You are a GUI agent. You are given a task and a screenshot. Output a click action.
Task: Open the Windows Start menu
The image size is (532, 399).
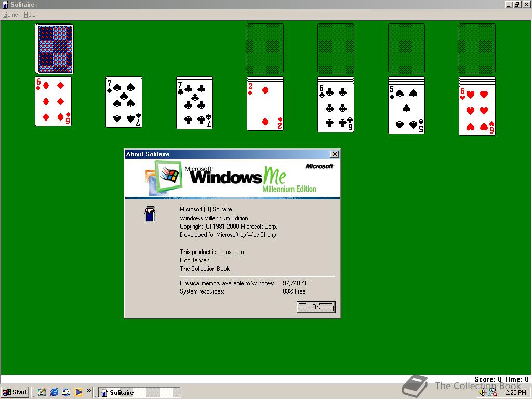15,392
